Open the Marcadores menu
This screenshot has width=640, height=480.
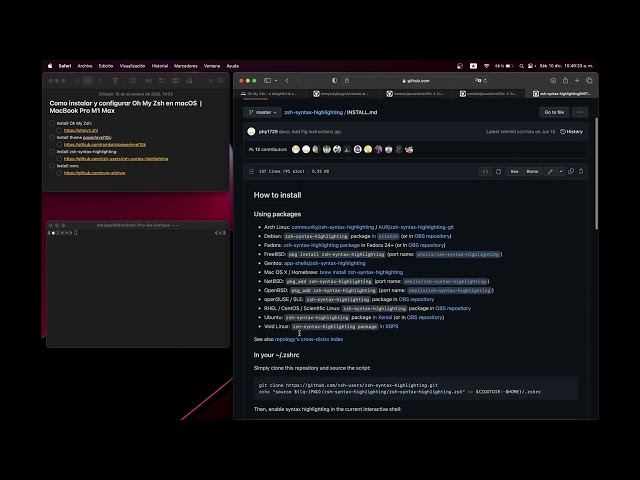coord(186,66)
